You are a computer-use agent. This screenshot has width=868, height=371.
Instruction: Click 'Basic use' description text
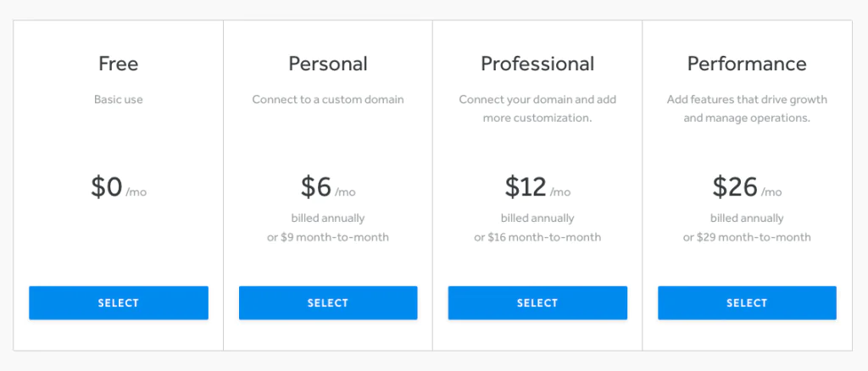coord(118,99)
